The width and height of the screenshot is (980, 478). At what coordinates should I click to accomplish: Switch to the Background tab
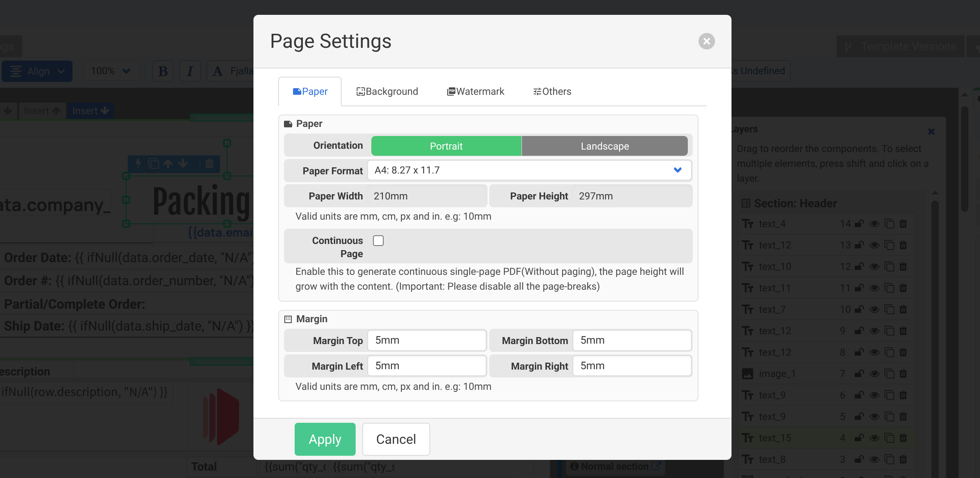pos(387,91)
